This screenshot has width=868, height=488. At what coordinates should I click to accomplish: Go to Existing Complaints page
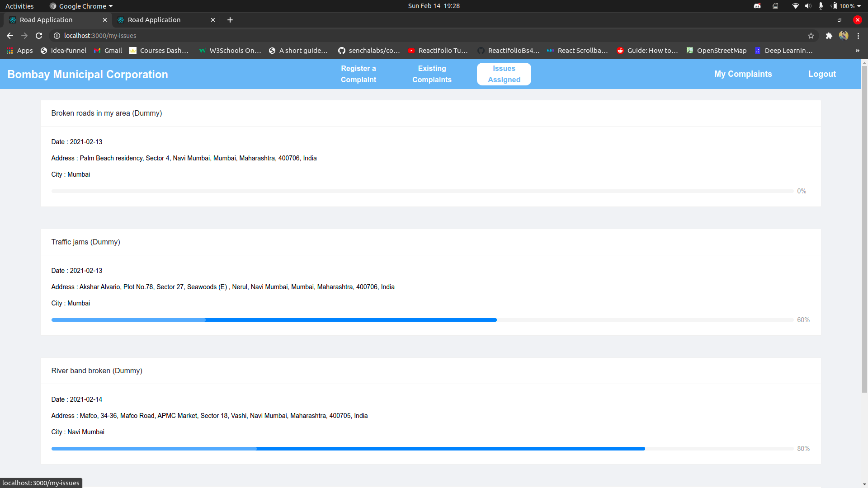point(432,74)
